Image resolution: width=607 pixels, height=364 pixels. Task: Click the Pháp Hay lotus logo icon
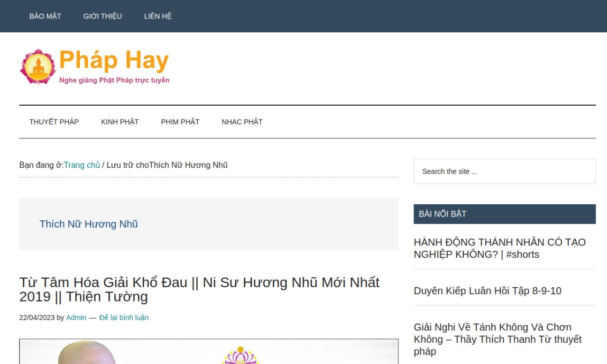point(38,66)
